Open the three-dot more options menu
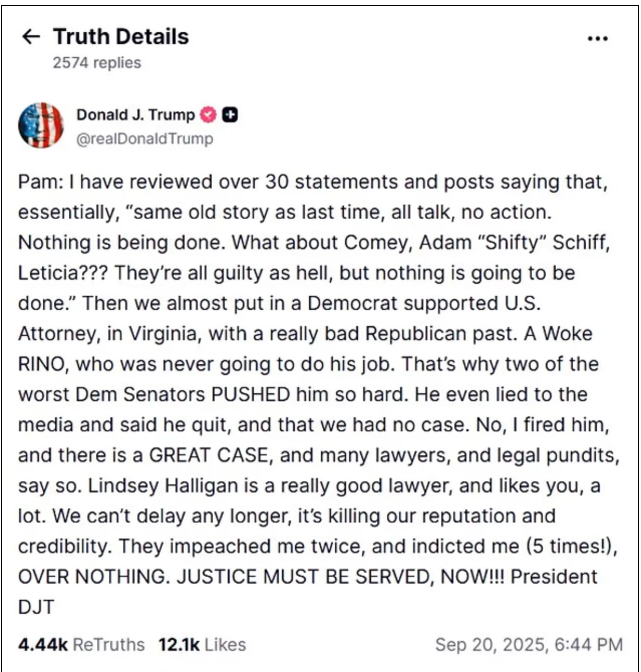The height and width of the screenshot is (672, 641). click(597, 39)
